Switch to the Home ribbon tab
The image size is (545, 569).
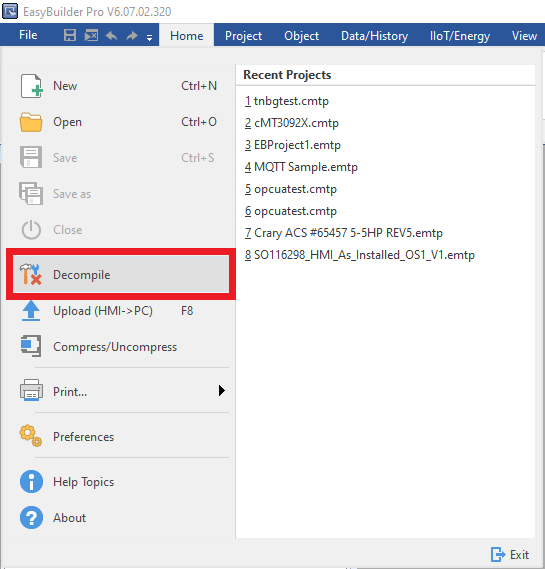187,36
